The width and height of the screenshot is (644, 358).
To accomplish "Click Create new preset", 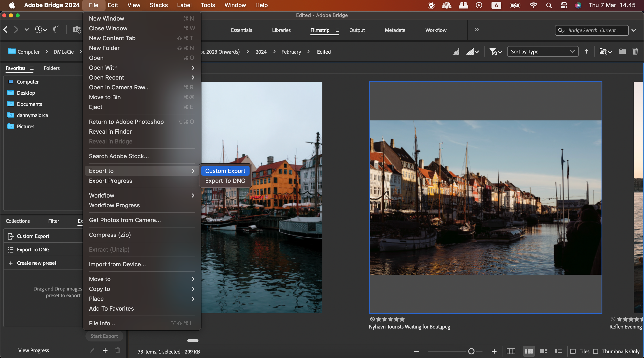I will [x=36, y=263].
